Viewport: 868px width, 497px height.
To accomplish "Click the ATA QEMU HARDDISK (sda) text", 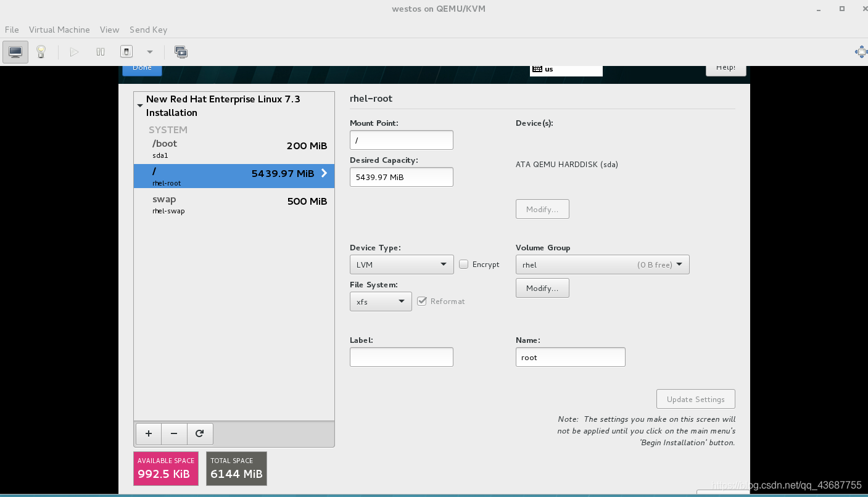I will point(567,165).
